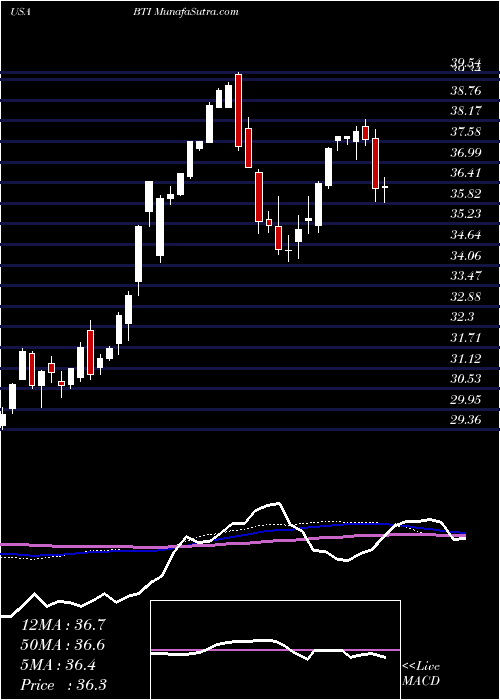
Task: Click the 32.3 price axis label
Action: coord(462,317)
